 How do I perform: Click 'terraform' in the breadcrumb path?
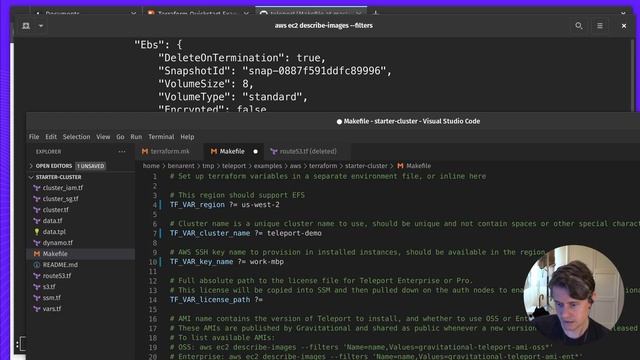pos(323,166)
